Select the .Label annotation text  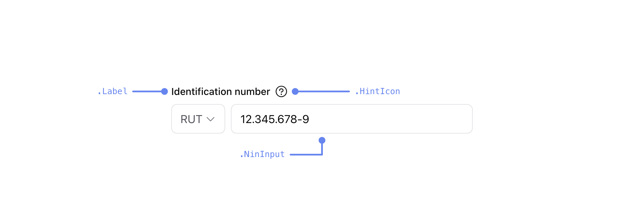click(x=112, y=91)
